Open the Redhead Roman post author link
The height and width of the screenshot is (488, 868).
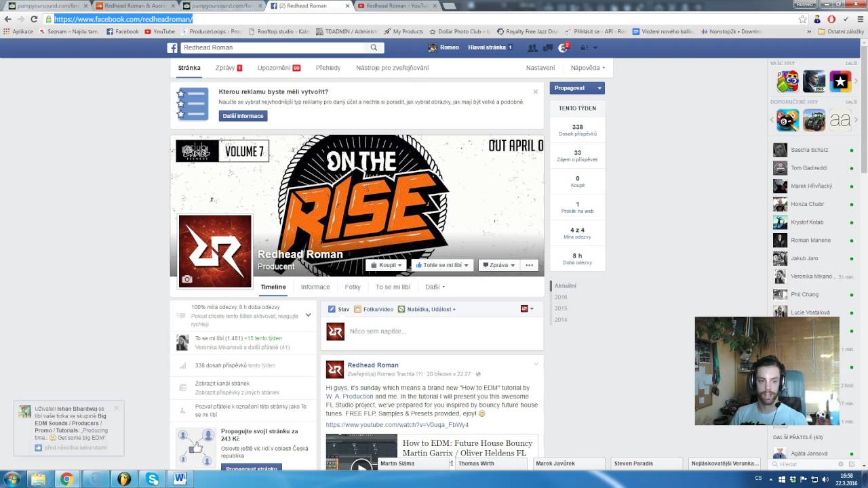(373, 365)
